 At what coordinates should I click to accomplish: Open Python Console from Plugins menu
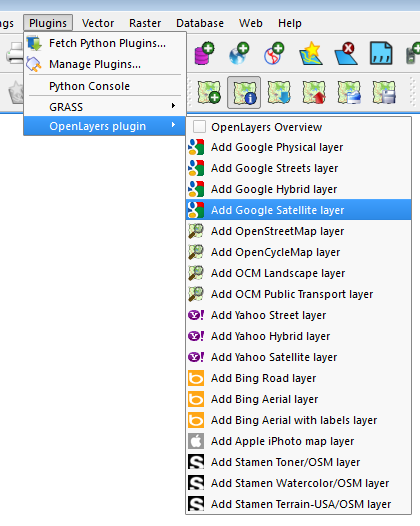click(105, 86)
